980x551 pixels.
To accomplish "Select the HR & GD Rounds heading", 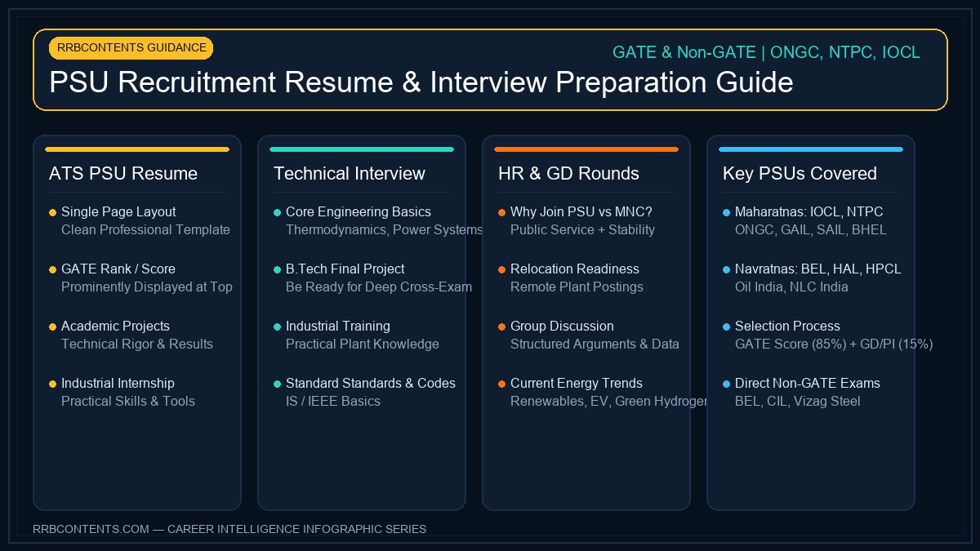I will (568, 174).
